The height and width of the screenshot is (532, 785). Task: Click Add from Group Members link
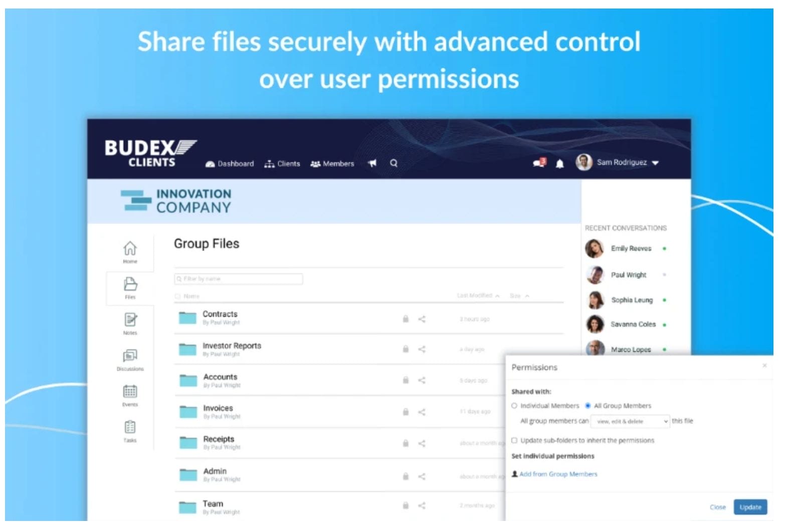(x=558, y=474)
